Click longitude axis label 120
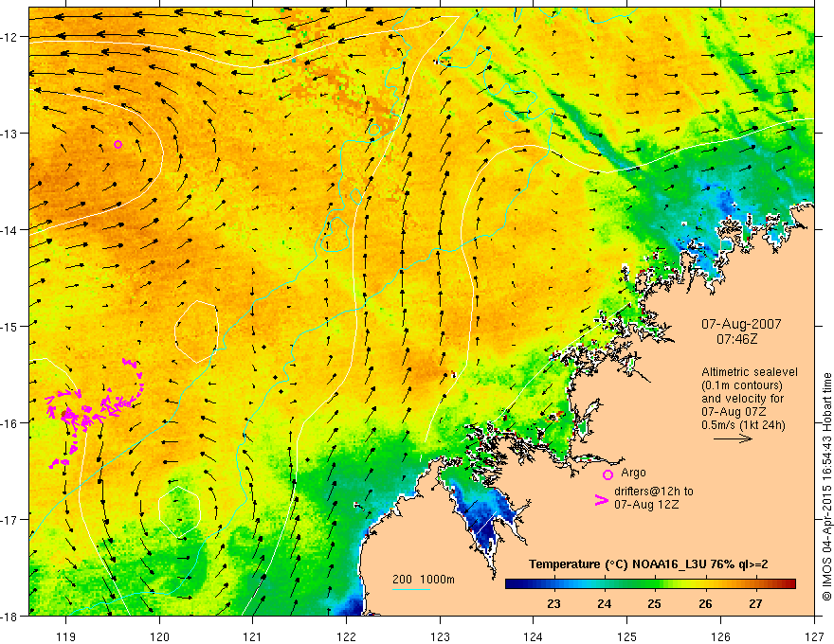Screen dimensions: 834x644 [x=159, y=636]
